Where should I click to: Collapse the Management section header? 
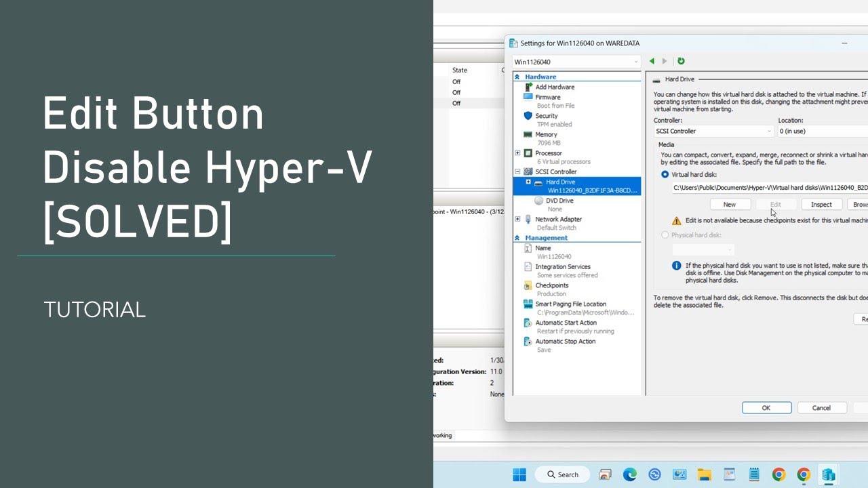tap(517, 238)
